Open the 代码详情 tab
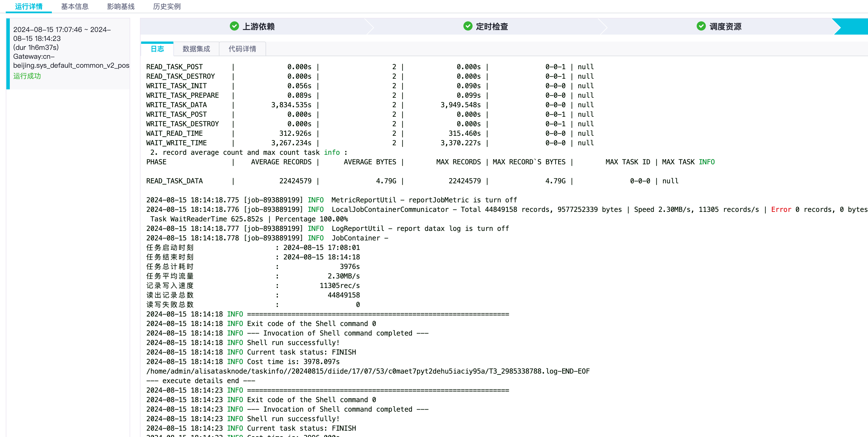This screenshot has height=437, width=868. pyautogui.click(x=242, y=49)
